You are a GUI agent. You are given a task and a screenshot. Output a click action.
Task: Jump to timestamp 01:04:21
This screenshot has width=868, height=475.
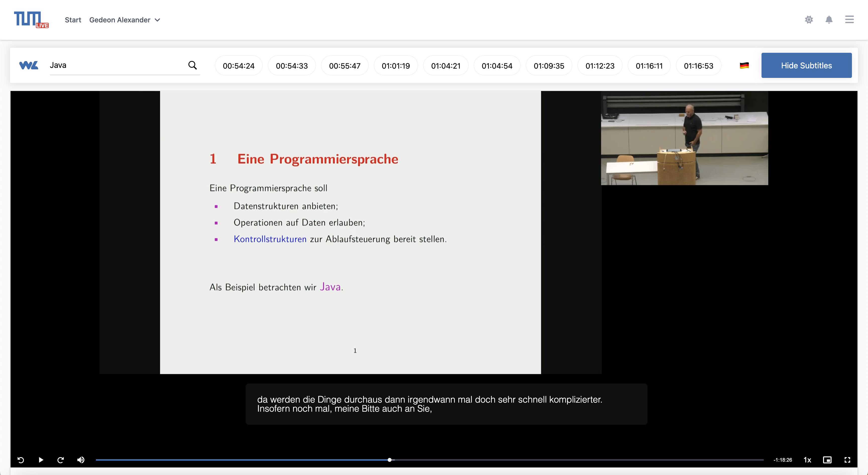point(446,66)
